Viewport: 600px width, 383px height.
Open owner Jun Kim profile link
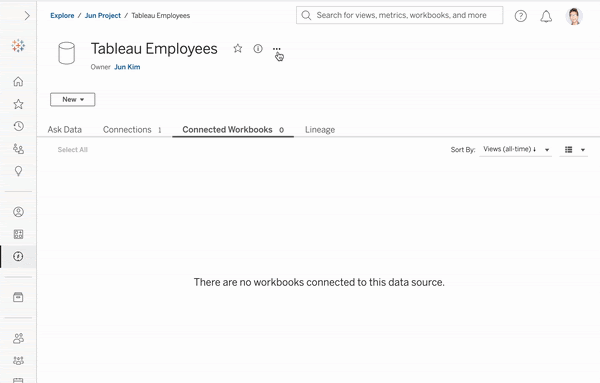tap(127, 67)
